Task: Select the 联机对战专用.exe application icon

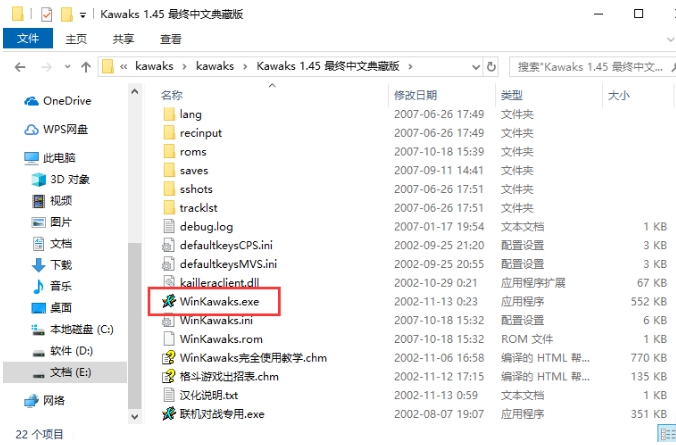Action: tap(169, 414)
